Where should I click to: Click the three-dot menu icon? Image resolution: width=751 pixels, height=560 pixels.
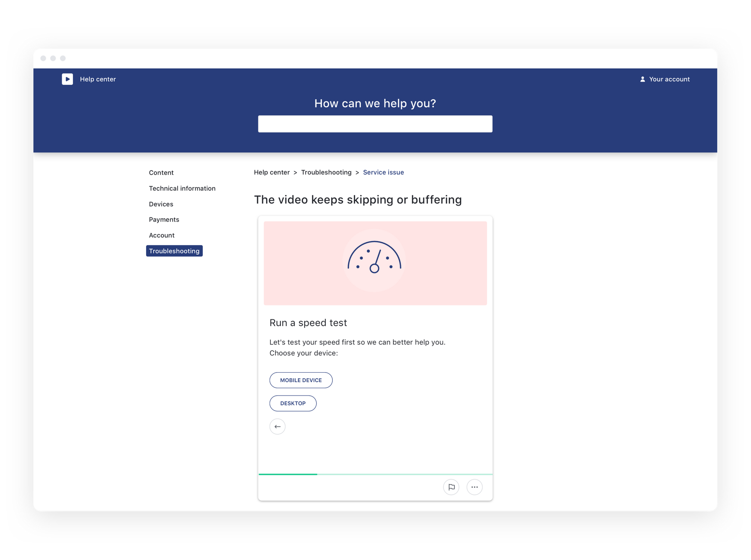pyautogui.click(x=475, y=486)
